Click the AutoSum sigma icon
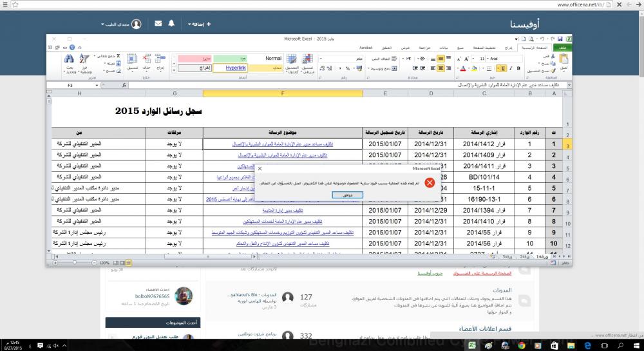644x351 pixels. pyautogui.click(x=118, y=56)
